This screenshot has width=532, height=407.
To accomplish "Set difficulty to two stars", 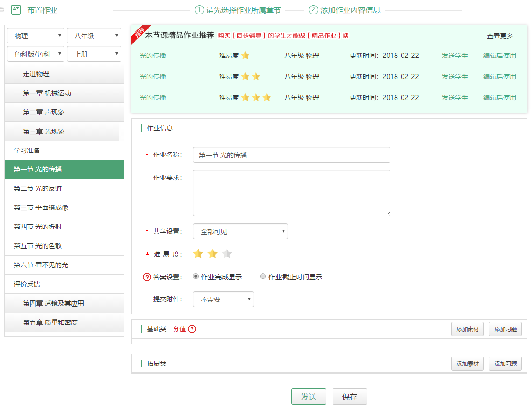I will coord(213,254).
